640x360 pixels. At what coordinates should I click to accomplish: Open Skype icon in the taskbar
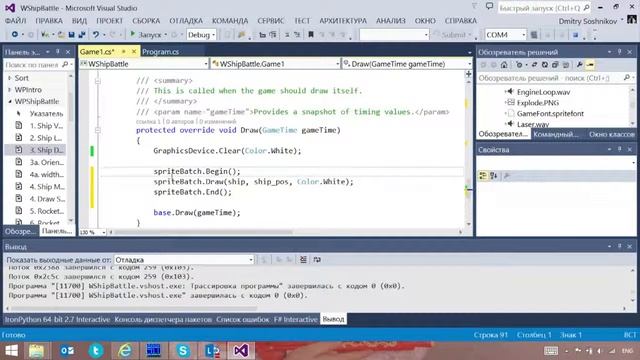pos(183,351)
